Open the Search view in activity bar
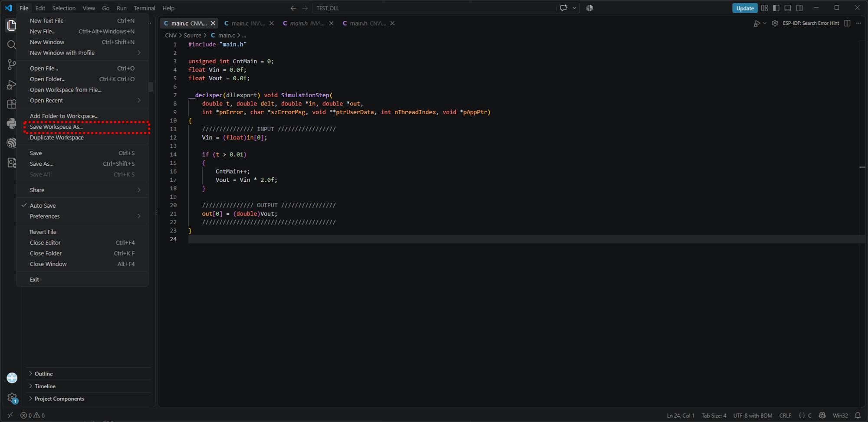Image resolution: width=868 pixels, height=422 pixels. point(12,45)
